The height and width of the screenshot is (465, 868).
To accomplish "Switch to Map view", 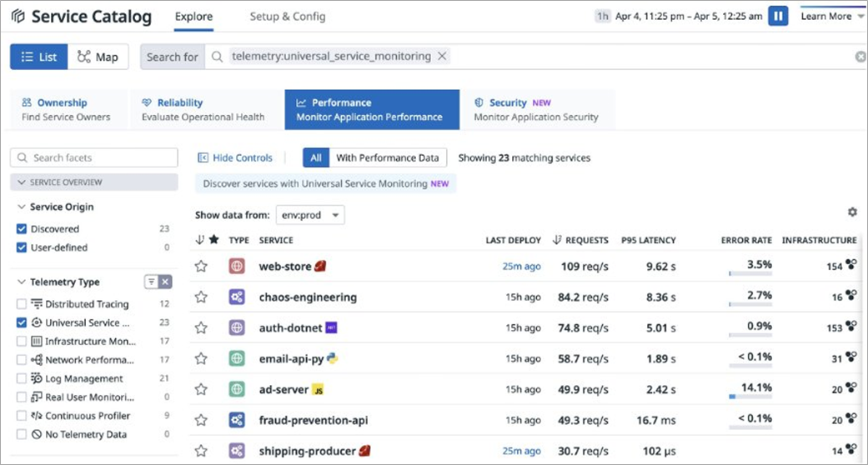I will point(98,57).
